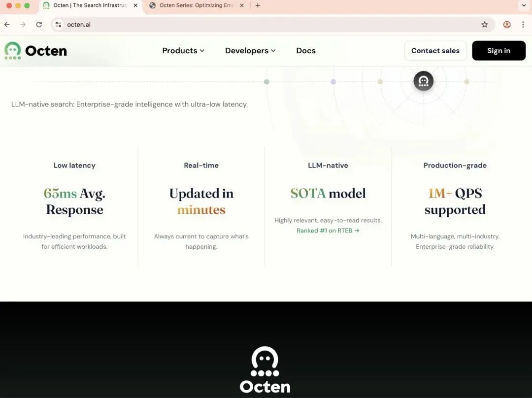Screen dimensions: 532x398
Task: Go back with the browser back arrow
Action: pos(7,25)
